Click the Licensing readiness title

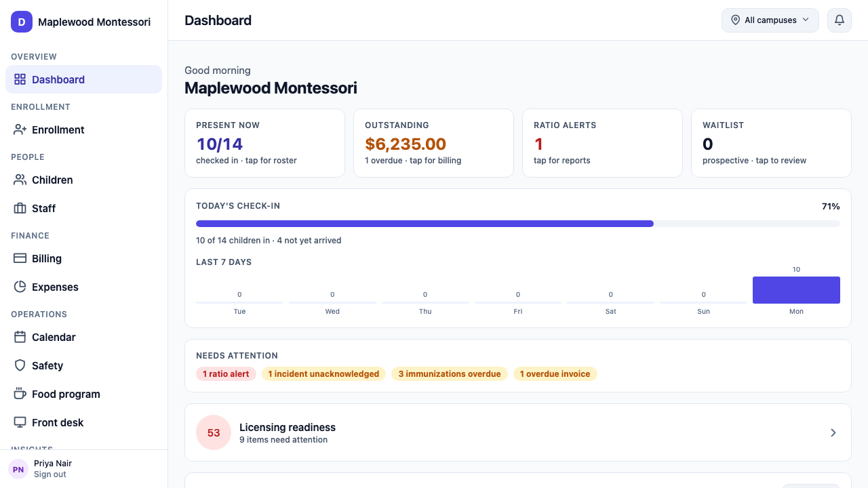tap(288, 427)
